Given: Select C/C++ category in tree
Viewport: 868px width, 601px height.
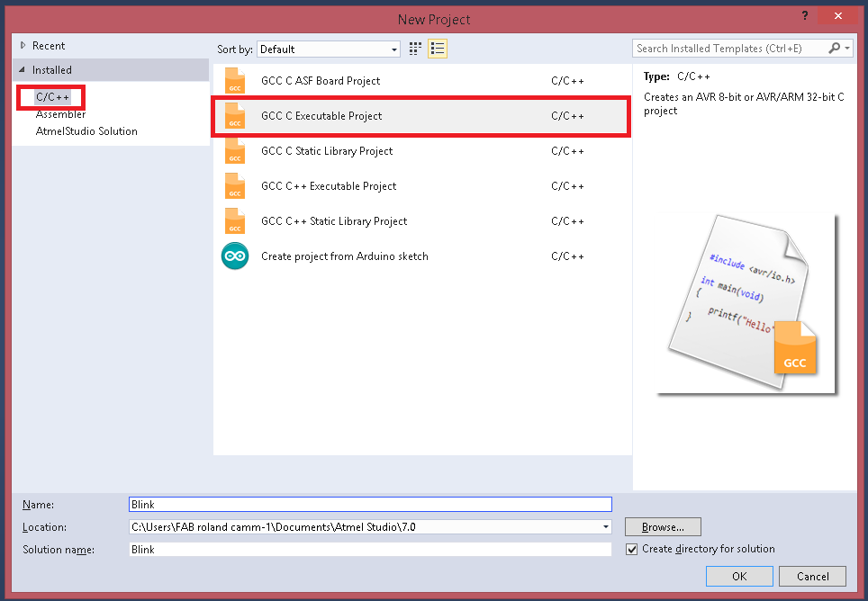Looking at the screenshot, I should tap(52, 97).
